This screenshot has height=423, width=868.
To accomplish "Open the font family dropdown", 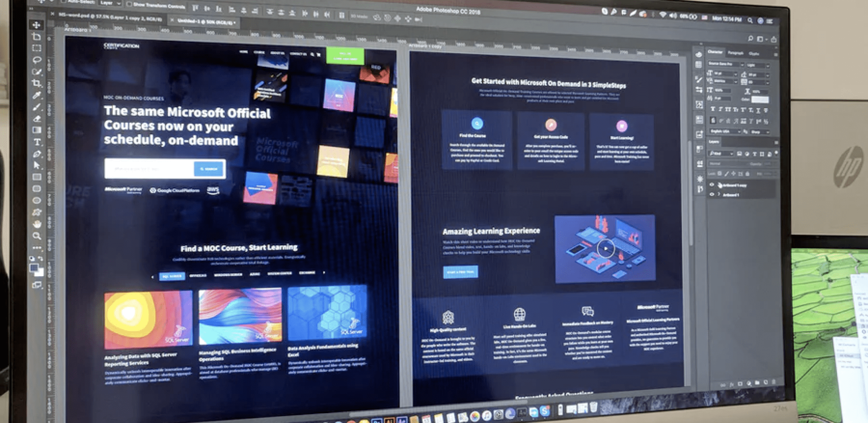I will click(x=726, y=64).
